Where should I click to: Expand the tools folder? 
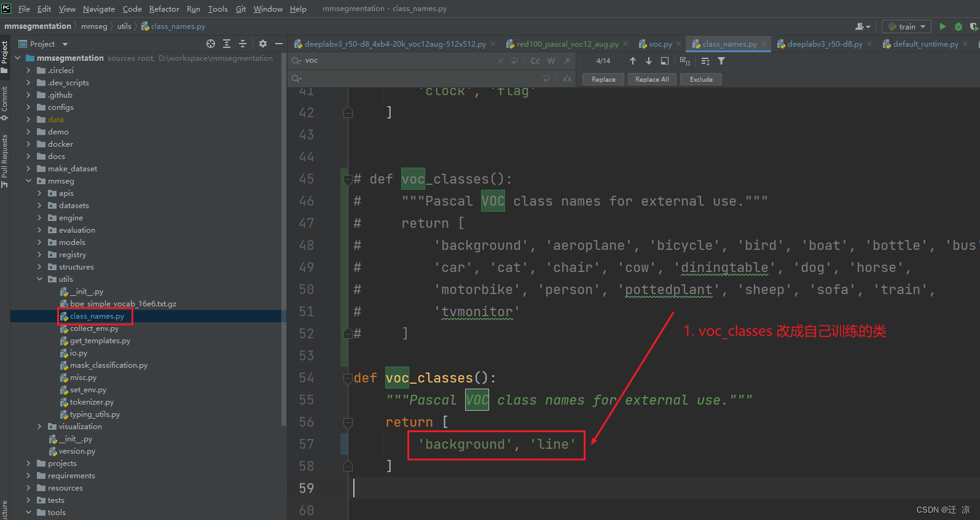[x=28, y=513]
